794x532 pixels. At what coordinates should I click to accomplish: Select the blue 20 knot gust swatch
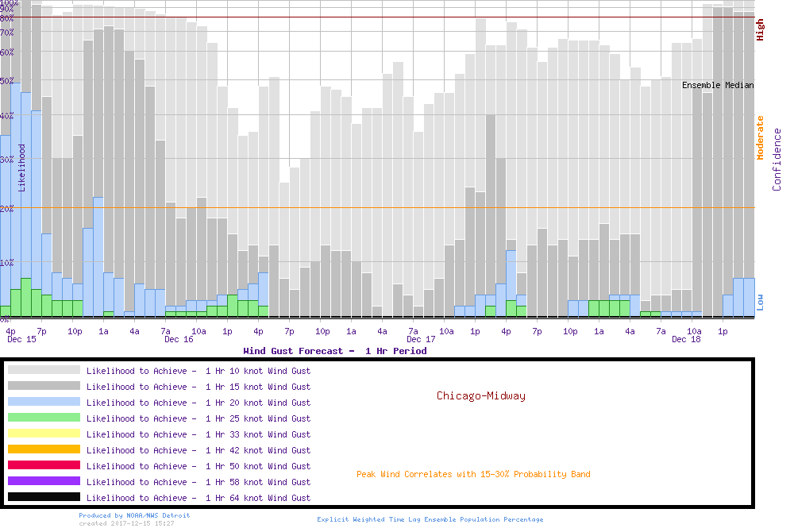(x=44, y=402)
